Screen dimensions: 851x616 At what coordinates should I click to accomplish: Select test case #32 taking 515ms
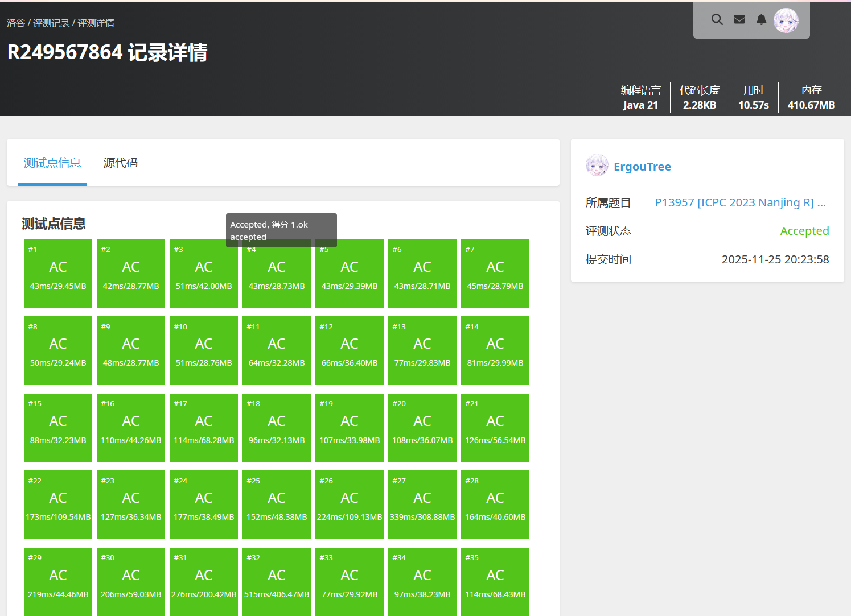click(x=277, y=581)
